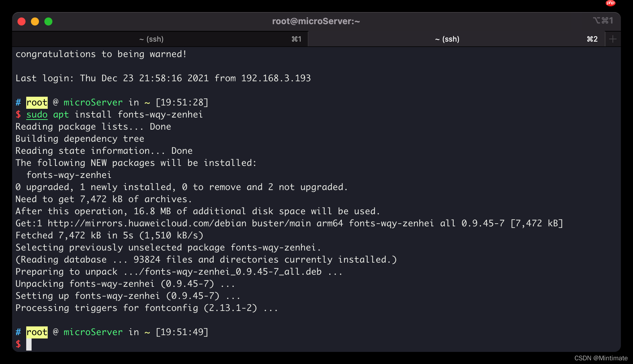The height and width of the screenshot is (364, 633).
Task: Click the yellow minimize traffic light
Action: pos(35,21)
